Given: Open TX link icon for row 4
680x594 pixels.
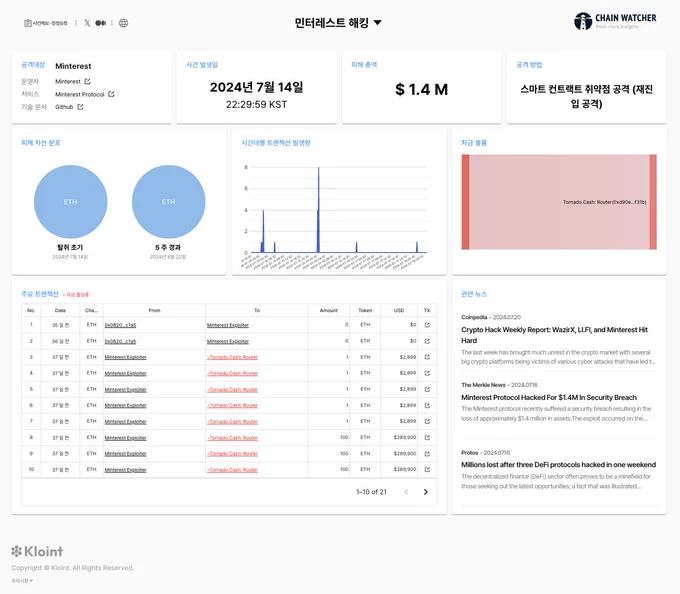Looking at the screenshot, I should pyautogui.click(x=427, y=373).
